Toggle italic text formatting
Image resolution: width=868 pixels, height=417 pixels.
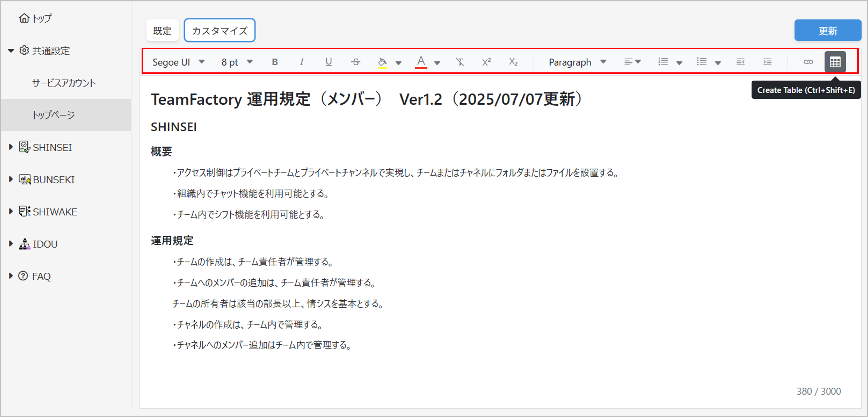(302, 62)
